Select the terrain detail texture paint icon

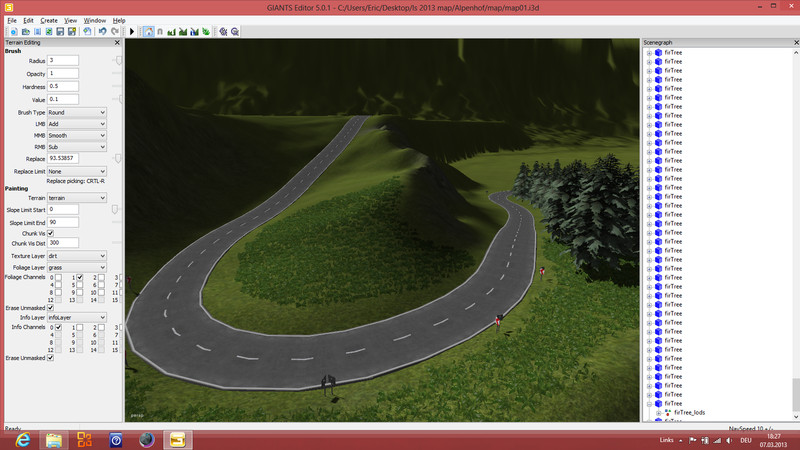(183, 32)
